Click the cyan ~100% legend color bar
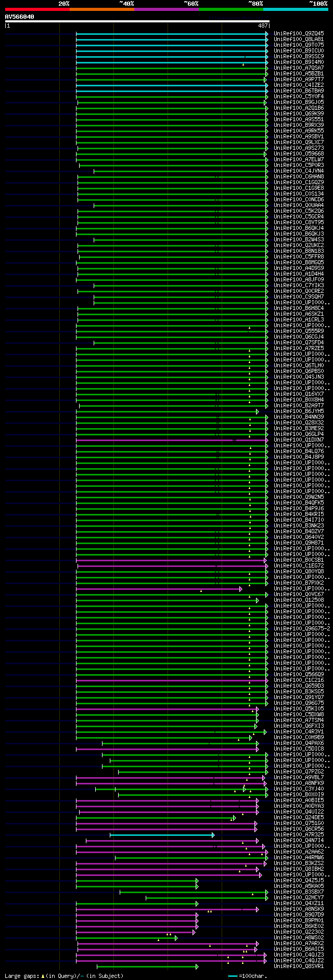This screenshot has width=333, height=980. click(x=295, y=9)
